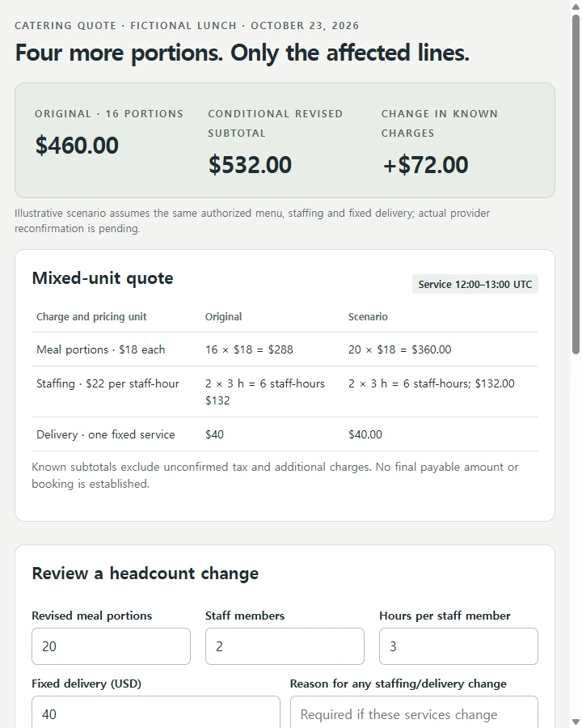Screen dimensions: 582x728
Task: Click the $460.00 original amount
Action: (x=77, y=146)
